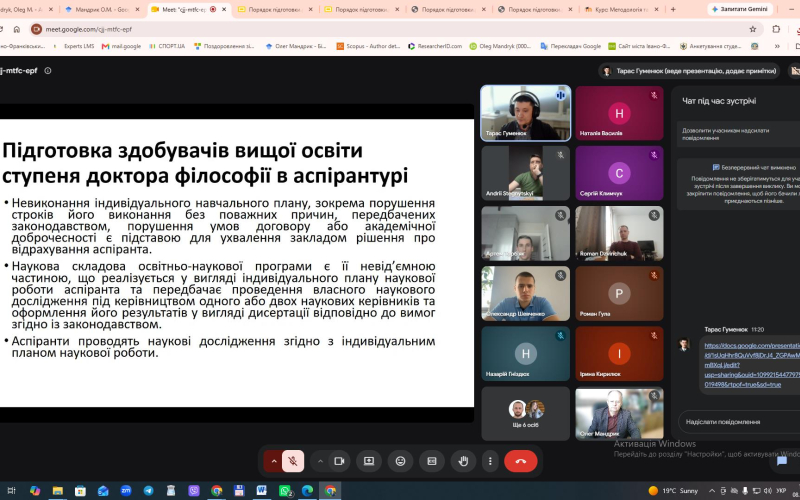Select Роман Гула participant tile
Screen dimensions: 800x500
pyautogui.click(x=619, y=293)
